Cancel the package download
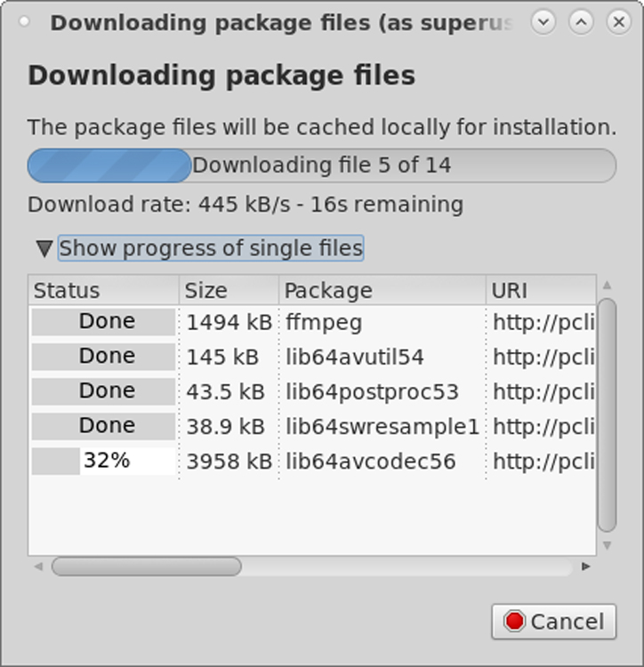Screen dimensions: 644x667 554,622
